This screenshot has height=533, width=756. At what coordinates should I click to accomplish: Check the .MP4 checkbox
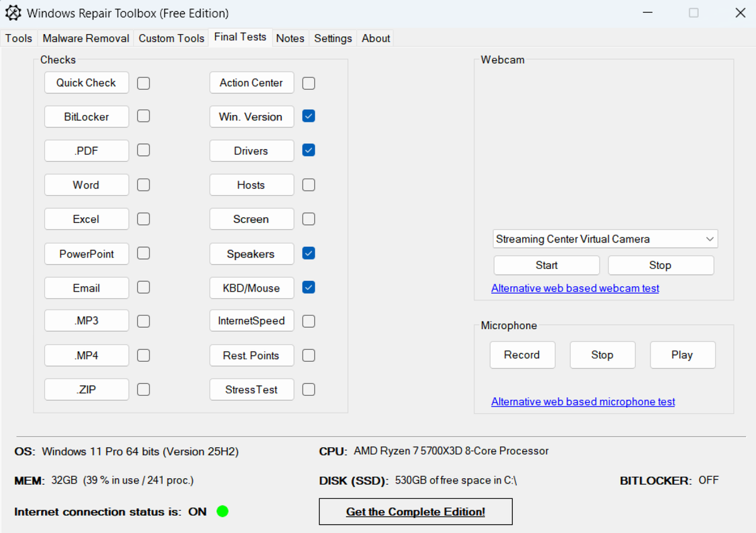pyautogui.click(x=143, y=356)
